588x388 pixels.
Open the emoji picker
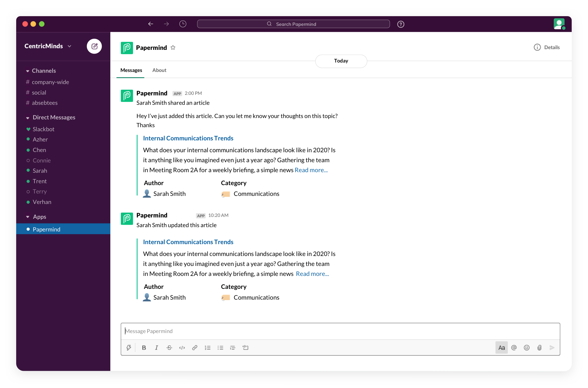click(x=527, y=348)
